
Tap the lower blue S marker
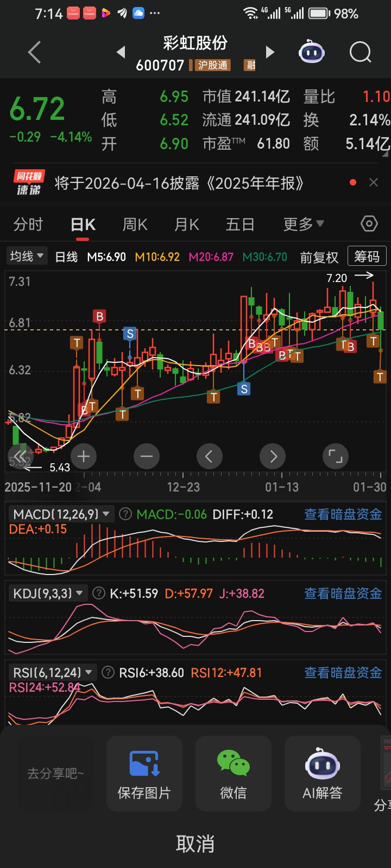click(x=244, y=388)
